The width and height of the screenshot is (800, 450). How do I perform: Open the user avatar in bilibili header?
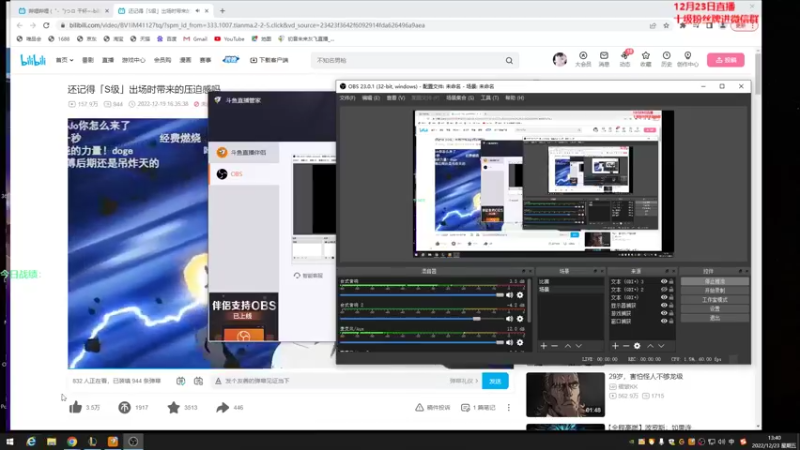[560, 60]
